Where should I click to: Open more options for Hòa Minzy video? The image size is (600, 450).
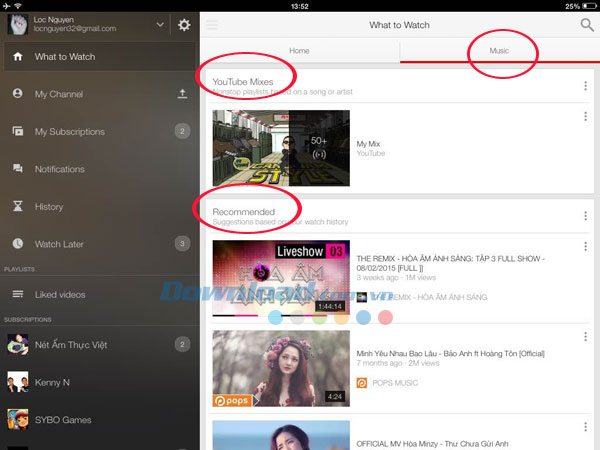click(x=585, y=427)
